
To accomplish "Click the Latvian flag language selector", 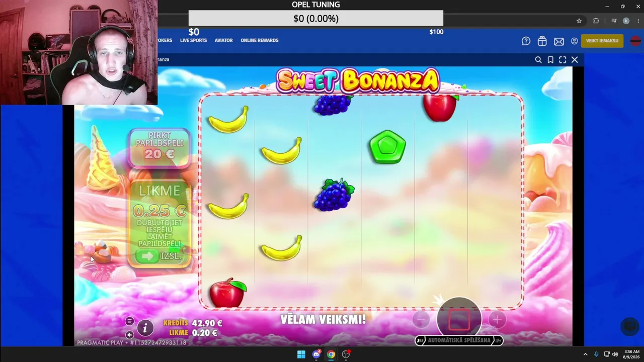I will click(635, 41).
